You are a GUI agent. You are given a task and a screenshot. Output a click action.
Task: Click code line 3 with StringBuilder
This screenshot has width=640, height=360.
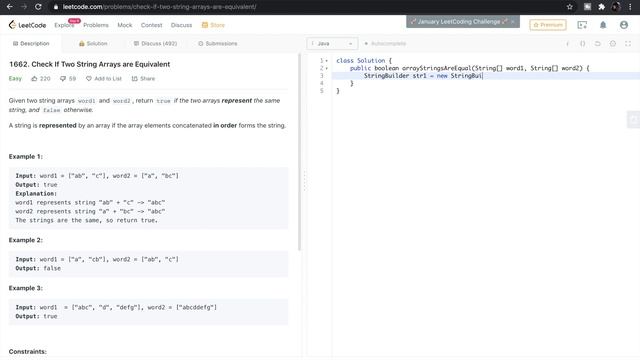coord(486,76)
